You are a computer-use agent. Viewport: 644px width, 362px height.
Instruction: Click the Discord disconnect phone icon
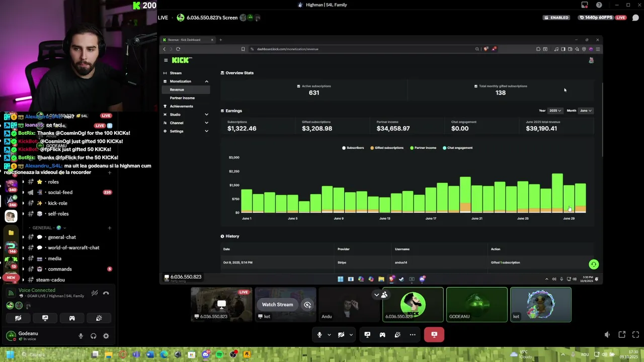click(x=106, y=293)
